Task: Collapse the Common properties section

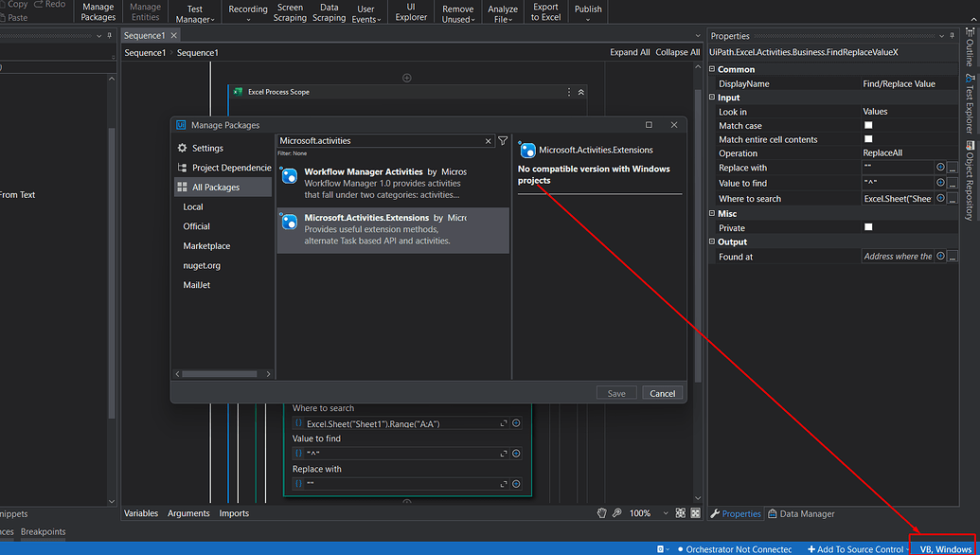Action: 713,68
